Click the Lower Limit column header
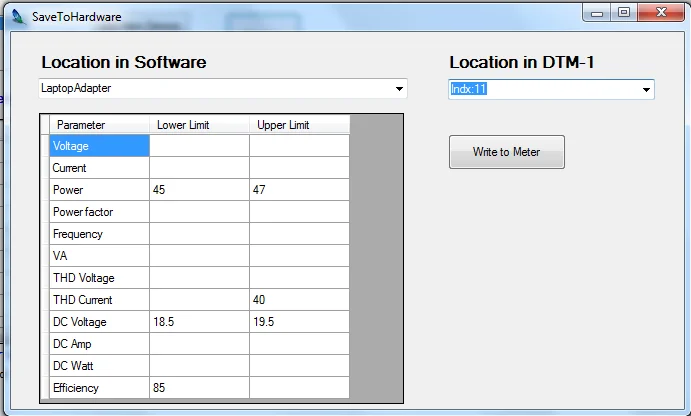691x416 pixels. click(199, 125)
